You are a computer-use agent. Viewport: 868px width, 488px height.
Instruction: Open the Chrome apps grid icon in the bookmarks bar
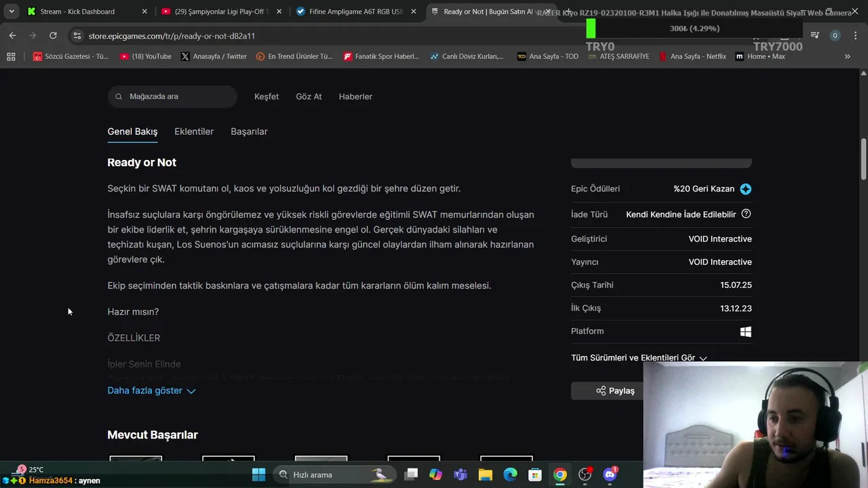(11, 56)
